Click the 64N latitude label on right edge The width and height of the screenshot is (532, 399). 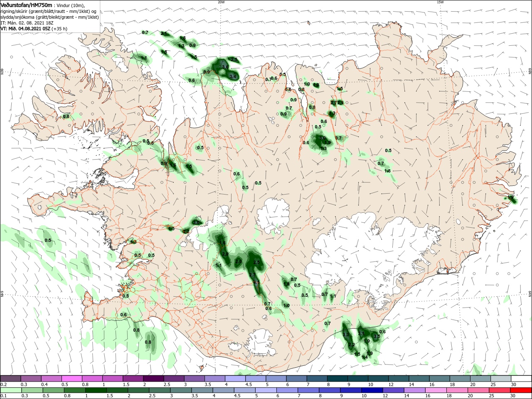[530, 293]
